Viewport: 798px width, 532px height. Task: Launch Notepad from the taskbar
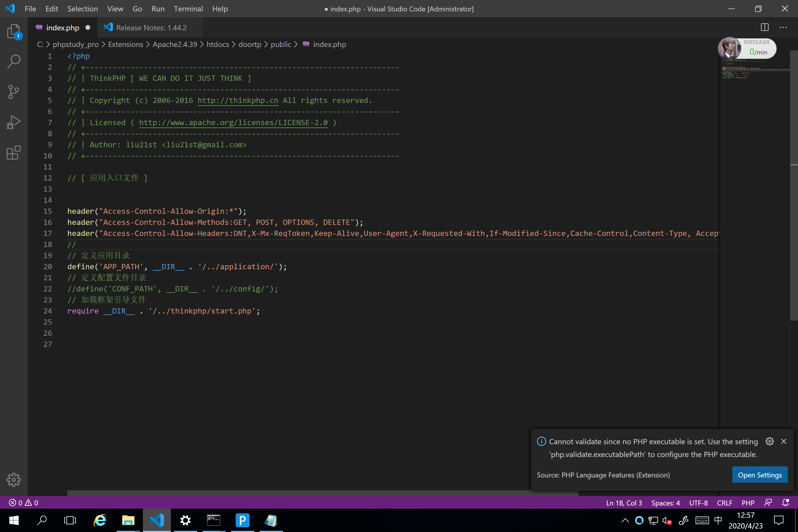pos(270,520)
